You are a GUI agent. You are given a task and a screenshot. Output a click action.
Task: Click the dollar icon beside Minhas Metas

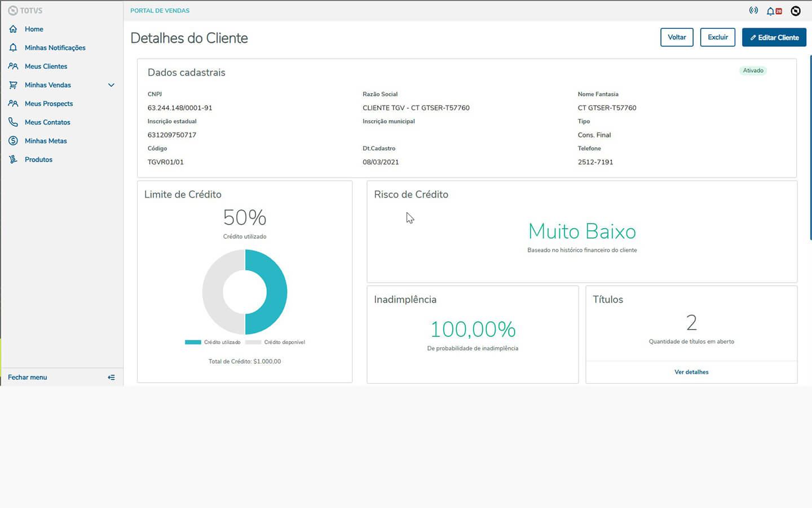[x=13, y=141]
